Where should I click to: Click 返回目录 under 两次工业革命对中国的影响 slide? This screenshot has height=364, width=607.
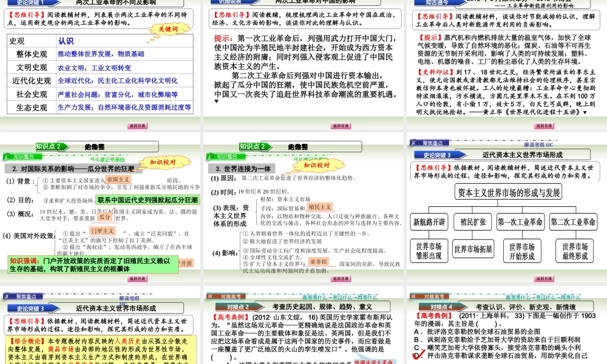(341, 126)
